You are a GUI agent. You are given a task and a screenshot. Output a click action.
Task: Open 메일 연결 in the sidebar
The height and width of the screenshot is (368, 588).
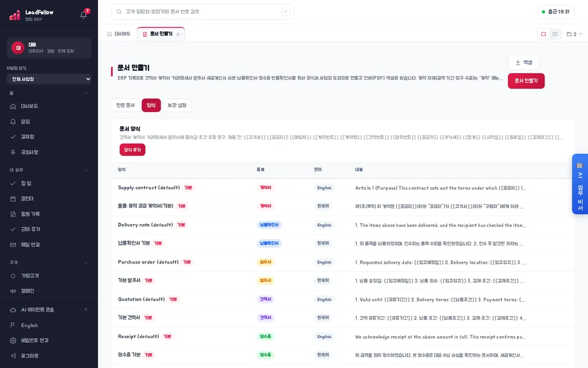tap(49, 244)
